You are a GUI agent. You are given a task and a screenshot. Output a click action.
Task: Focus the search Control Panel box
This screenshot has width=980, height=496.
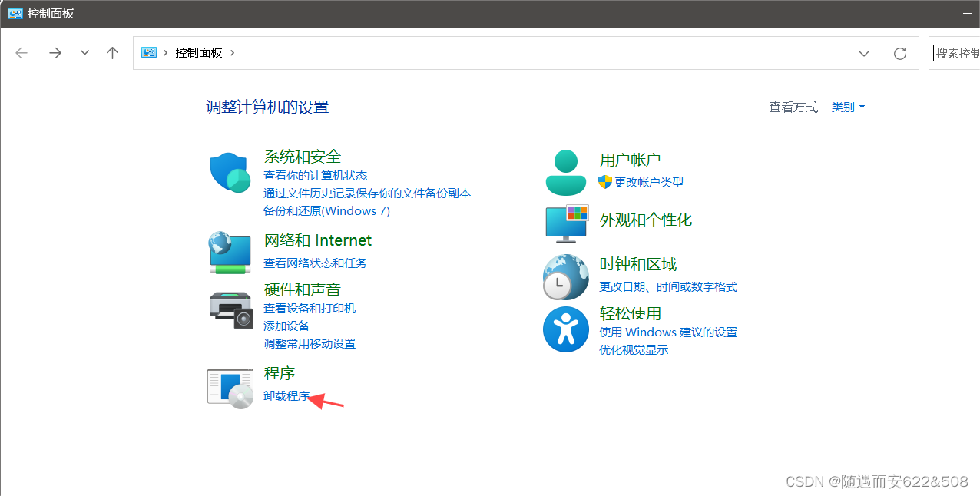(x=954, y=53)
